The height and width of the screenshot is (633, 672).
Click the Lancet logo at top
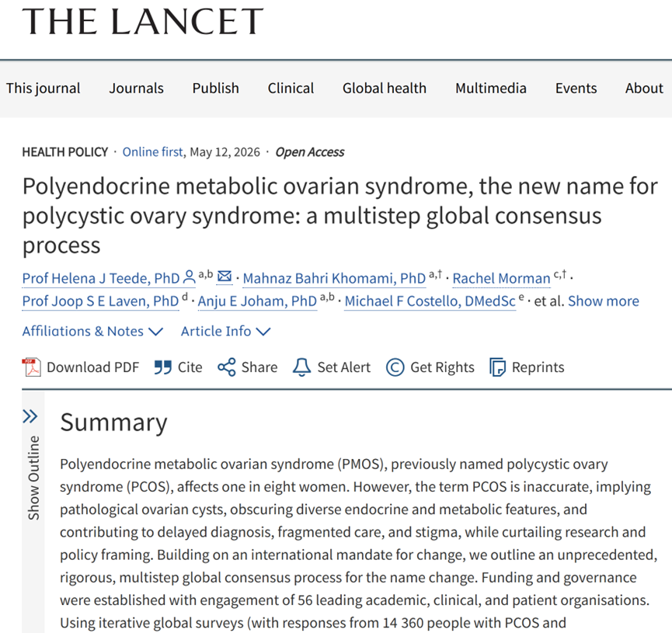click(x=143, y=21)
